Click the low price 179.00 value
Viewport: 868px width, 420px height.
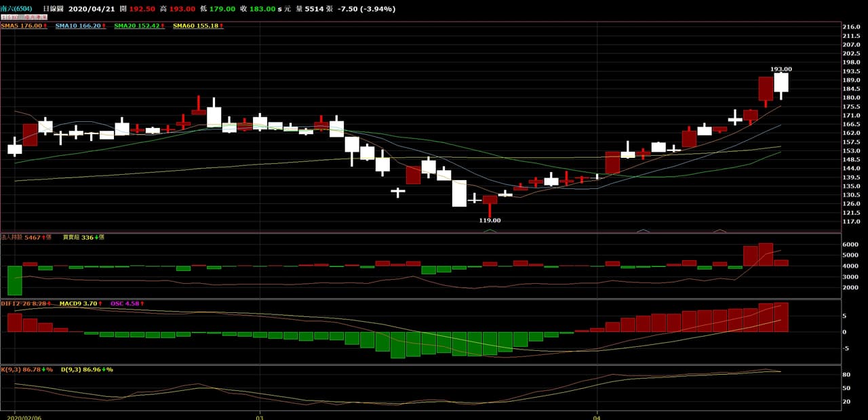click(x=222, y=9)
